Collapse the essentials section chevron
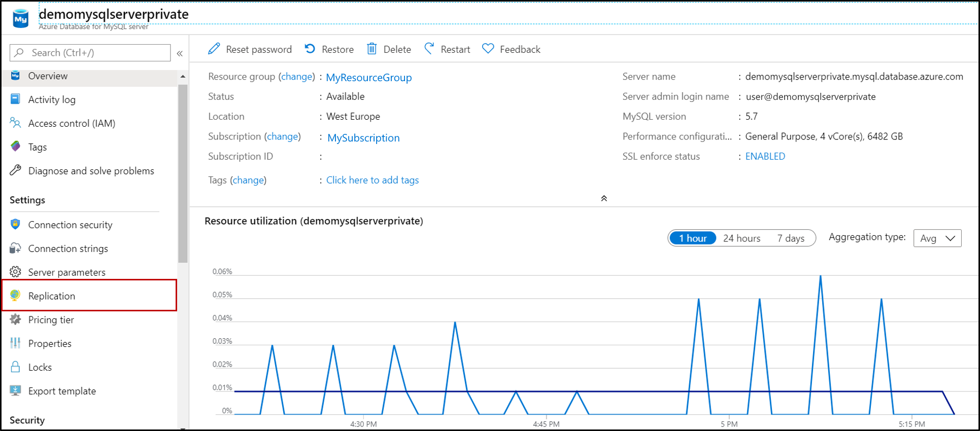The height and width of the screenshot is (431, 980). (x=604, y=198)
